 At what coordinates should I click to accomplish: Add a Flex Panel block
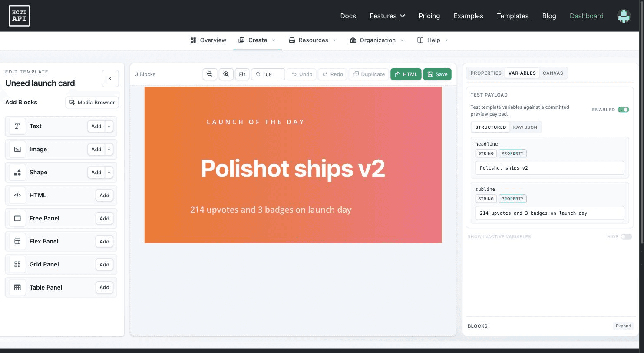click(x=104, y=241)
